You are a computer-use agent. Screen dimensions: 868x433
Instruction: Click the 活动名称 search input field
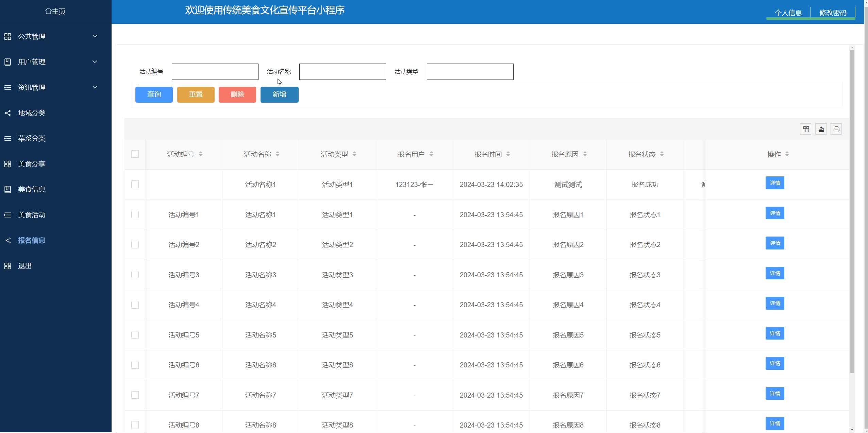tap(342, 72)
